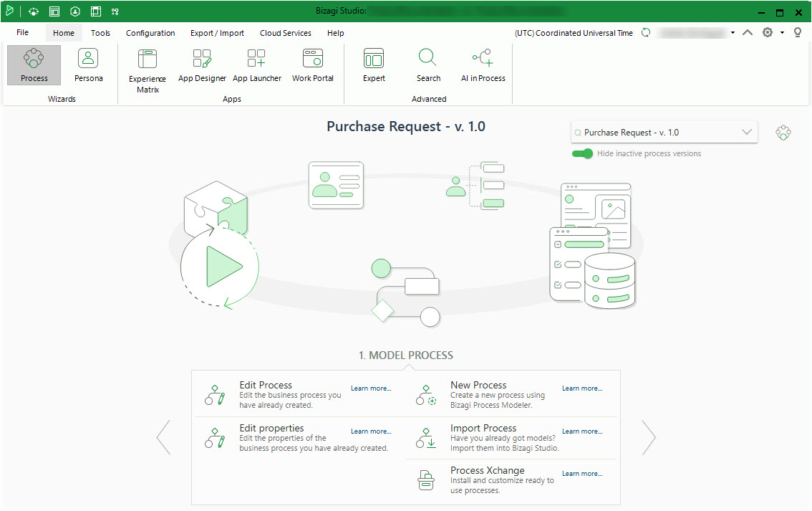Viewport: 812px width, 511px height.
Task: Open the Experience Matrix
Action: tap(148, 70)
